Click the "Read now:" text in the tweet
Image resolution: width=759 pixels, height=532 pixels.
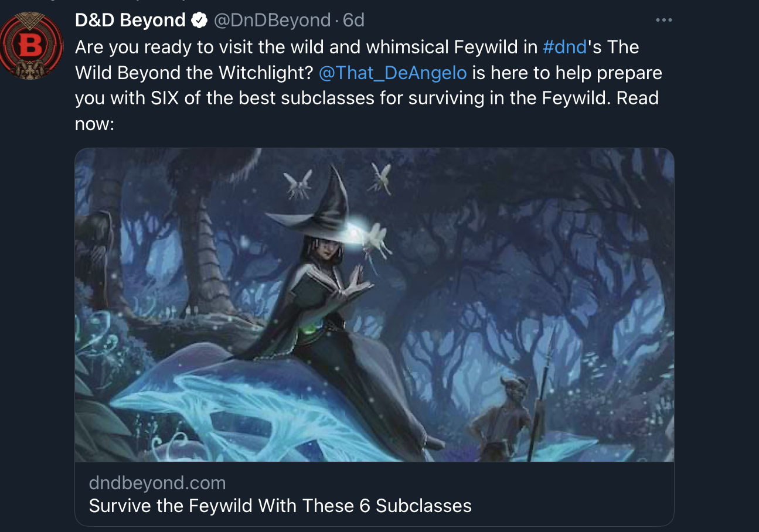tap(638, 98)
